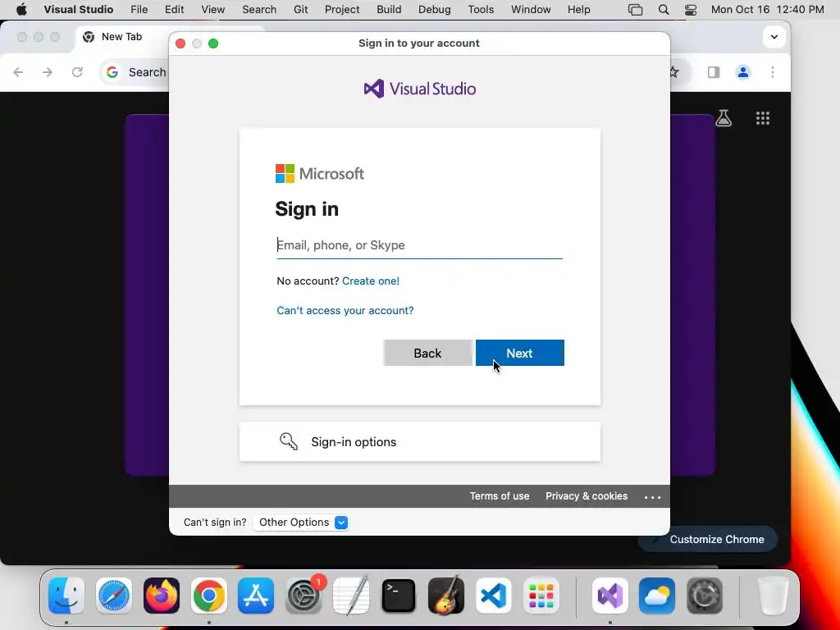
Task: Open Chrome's side panel icon
Action: pyautogui.click(x=714, y=72)
